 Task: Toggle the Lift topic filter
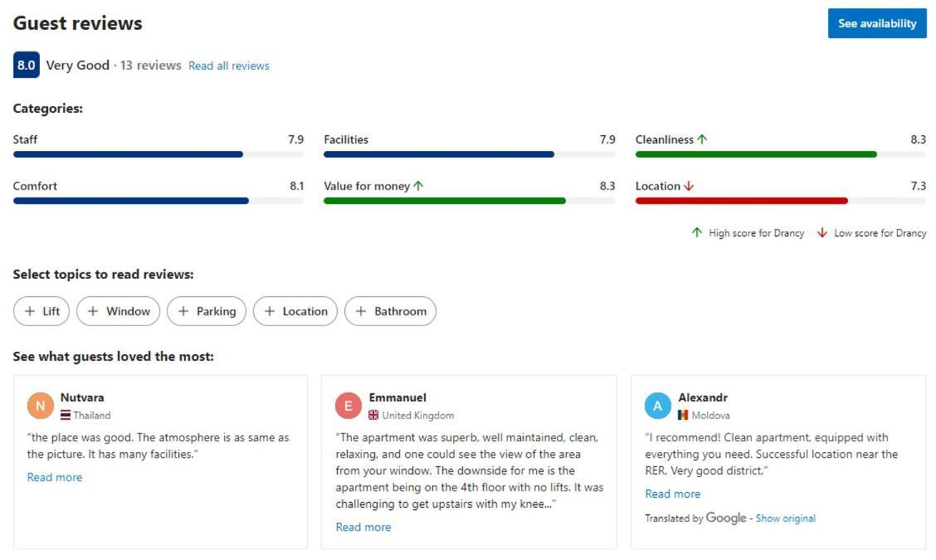click(x=41, y=311)
